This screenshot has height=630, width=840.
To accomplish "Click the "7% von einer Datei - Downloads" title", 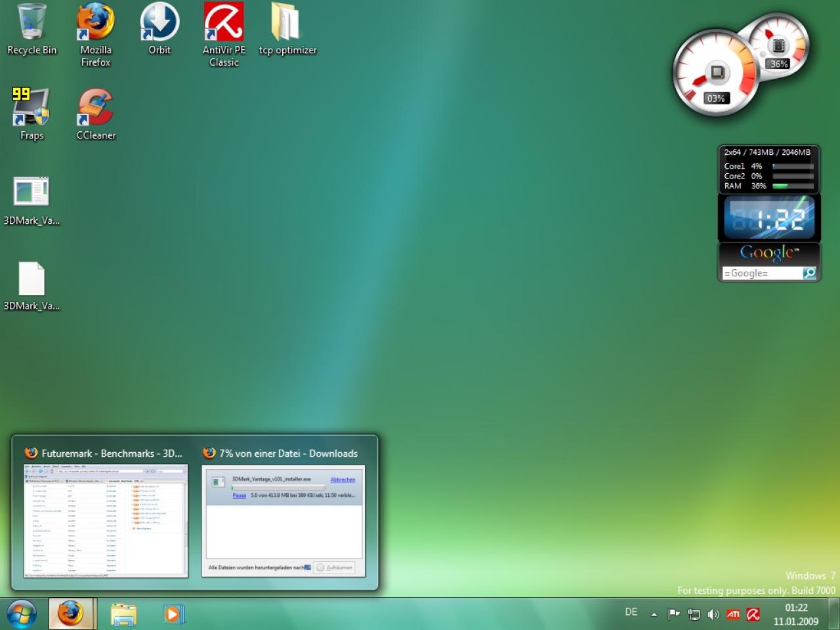I will [288, 453].
